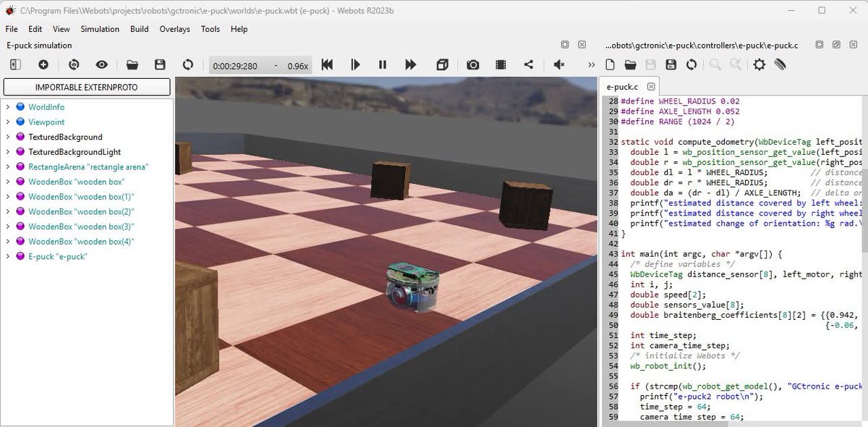Click the greyed-out save file icon in editor
This screenshot has height=427, width=868.
pyautogui.click(x=650, y=64)
